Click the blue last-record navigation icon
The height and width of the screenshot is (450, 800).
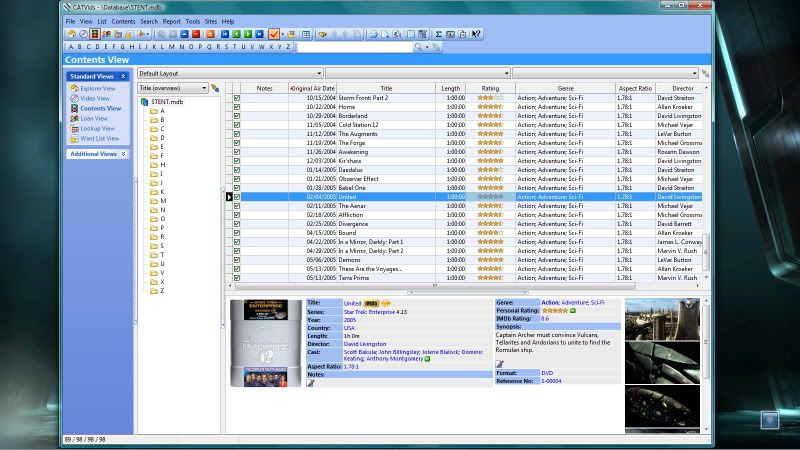click(259, 34)
